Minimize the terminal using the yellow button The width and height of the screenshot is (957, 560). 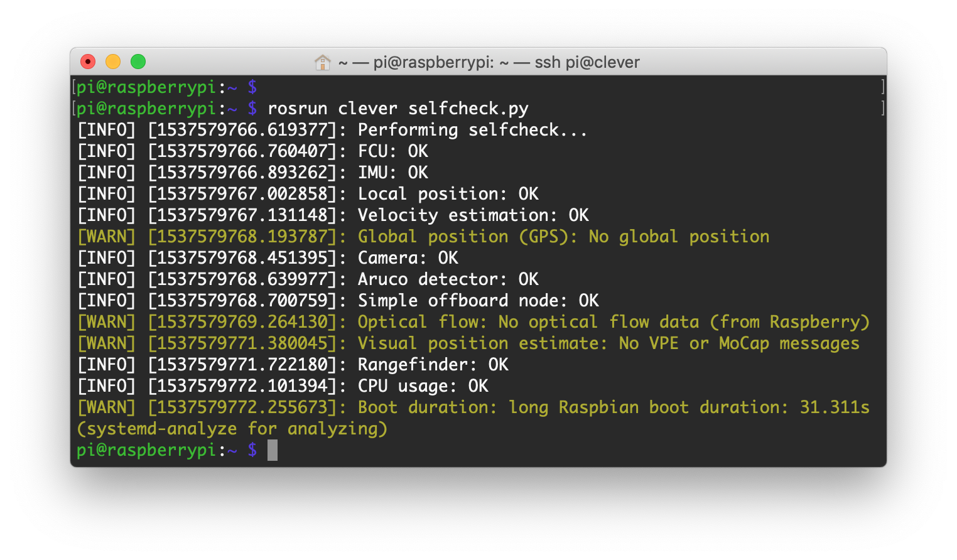pyautogui.click(x=113, y=62)
